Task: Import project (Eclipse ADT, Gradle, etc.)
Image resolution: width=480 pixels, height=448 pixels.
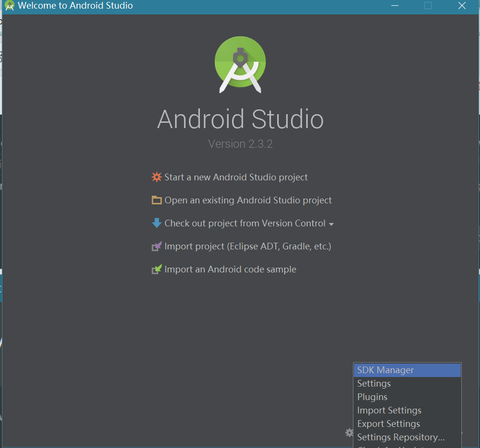Action: coord(247,247)
